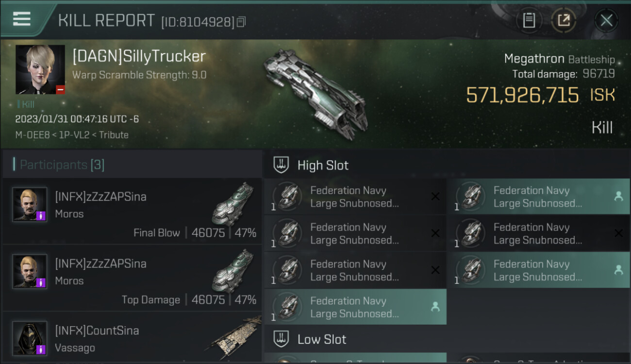Select the Final Blow Moros participant

pyautogui.click(x=132, y=211)
